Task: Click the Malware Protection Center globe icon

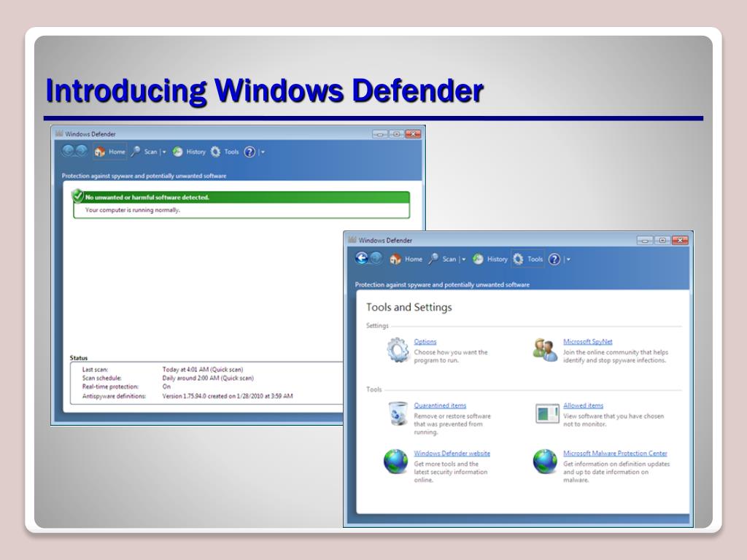Action: 545,462
